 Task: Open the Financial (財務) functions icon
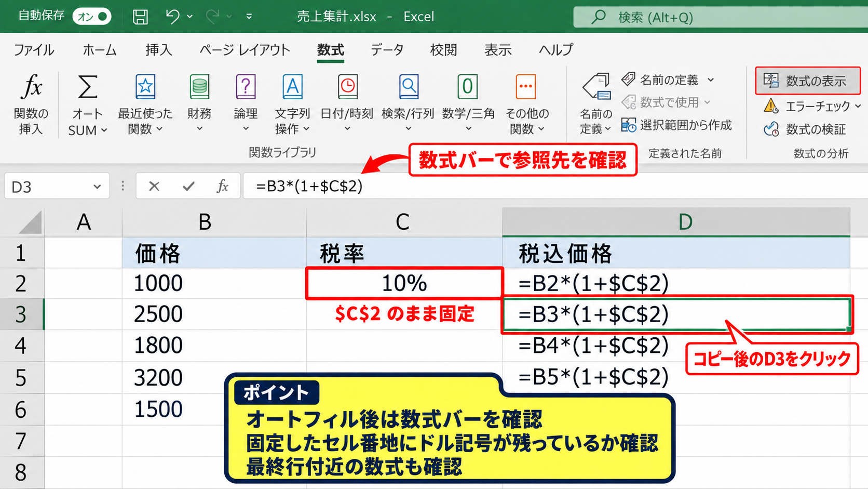point(199,86)
